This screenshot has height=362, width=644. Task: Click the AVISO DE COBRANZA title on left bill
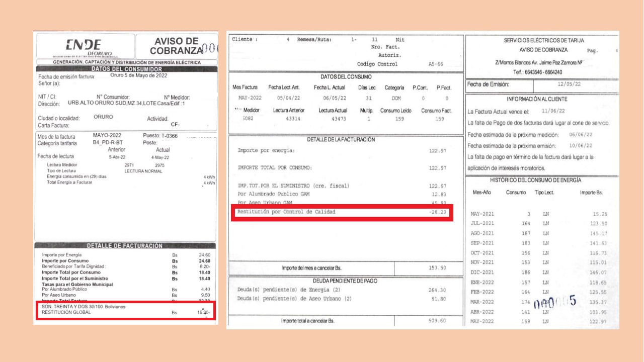[x=176, y=46]
